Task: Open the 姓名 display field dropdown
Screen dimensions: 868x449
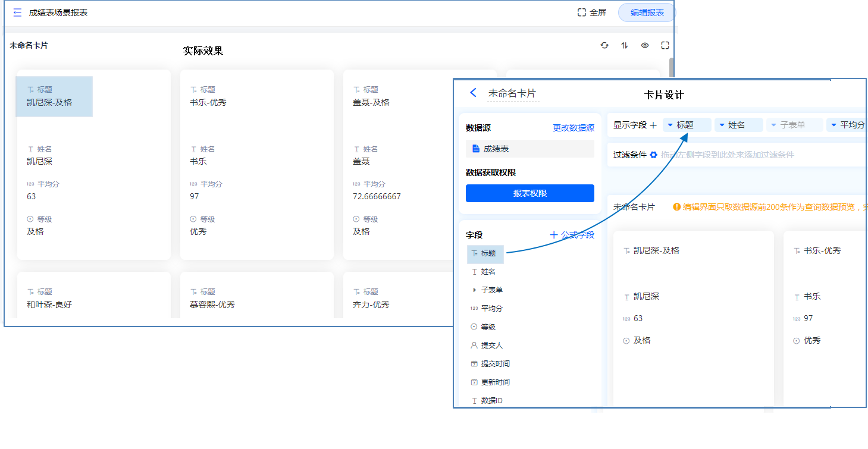Action: click(x=722, y=125)
